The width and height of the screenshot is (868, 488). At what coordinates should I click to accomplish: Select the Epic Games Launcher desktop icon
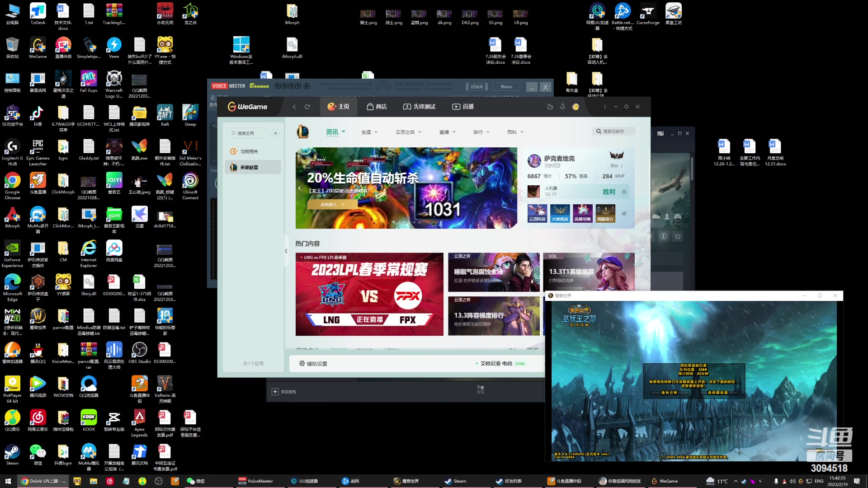pos(38,152)
